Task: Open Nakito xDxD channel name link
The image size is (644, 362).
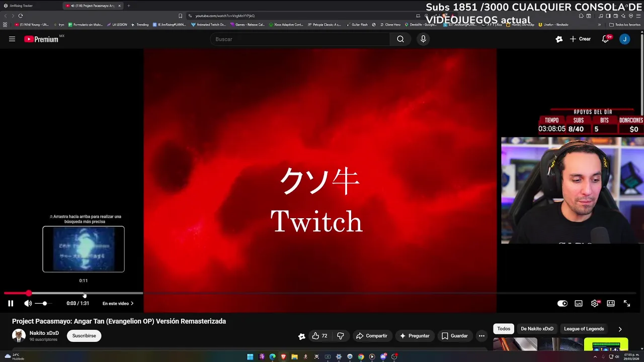Action: (44, 333)
